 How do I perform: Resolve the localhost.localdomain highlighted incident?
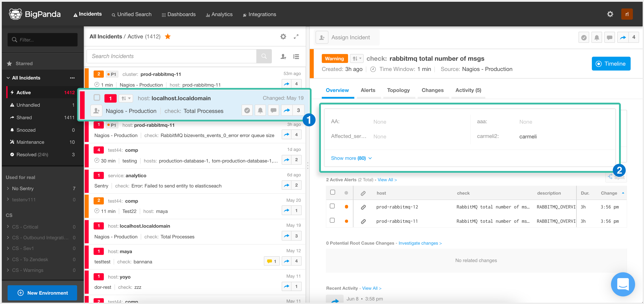(x=247, y=110)
